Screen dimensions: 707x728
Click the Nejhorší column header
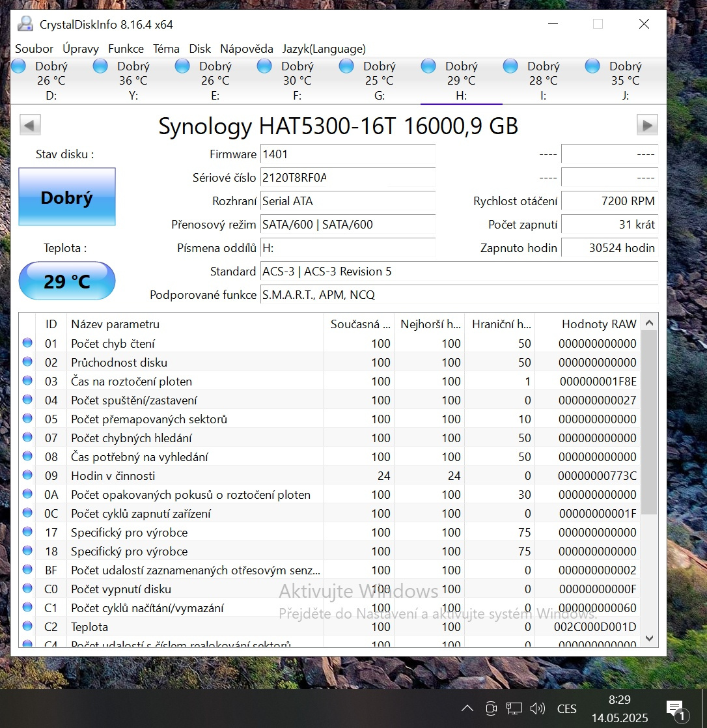tap(430, 324)
